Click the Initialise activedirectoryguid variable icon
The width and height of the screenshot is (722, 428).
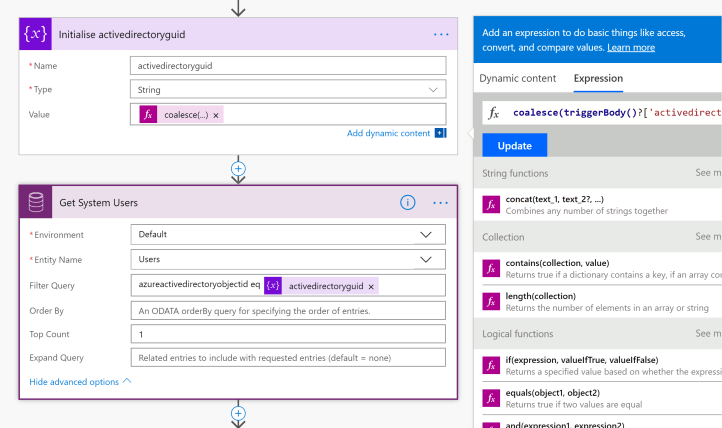[x=38, y=34]
